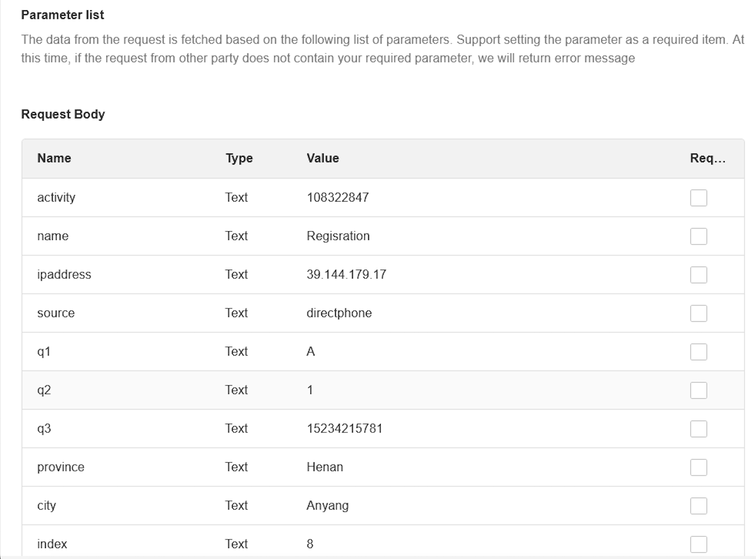Tick required checkbox for index row

click(x=698, y=544)
